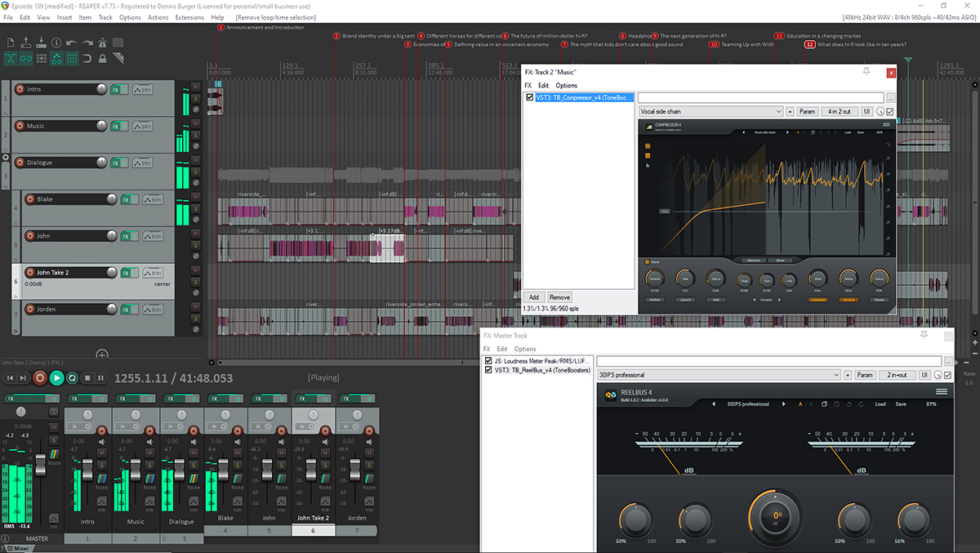The height and width of the screenshot is (553, 980).
Task: Toggle envelope points move with items icon
Action: [x=56, y=58]
